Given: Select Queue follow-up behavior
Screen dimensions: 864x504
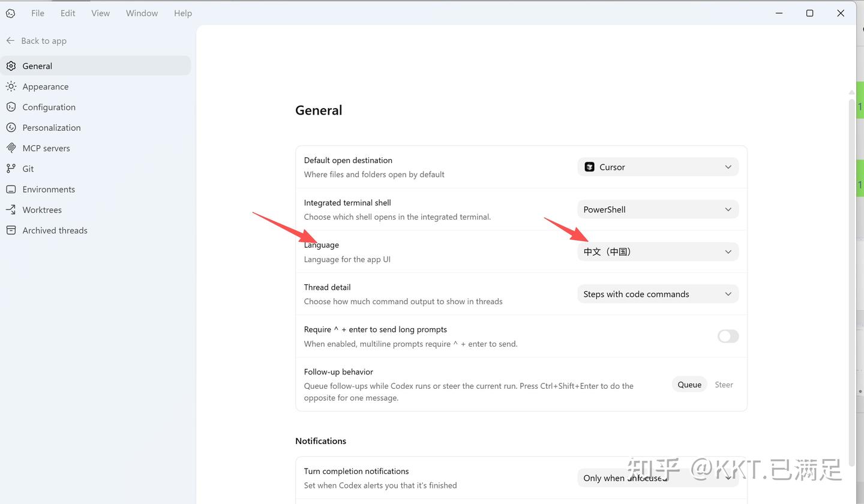Looking at the screenshot, I should coord(689,385).
